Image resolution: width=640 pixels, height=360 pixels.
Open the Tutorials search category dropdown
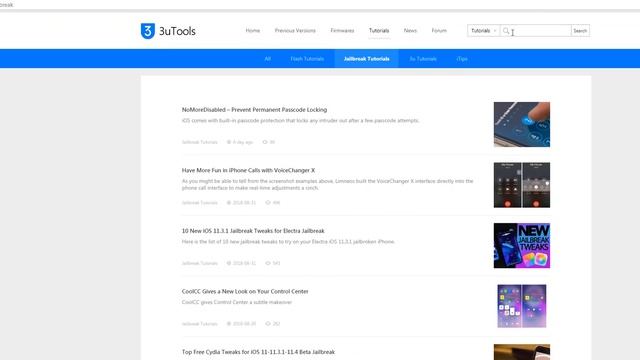click(x=484, y=31)
